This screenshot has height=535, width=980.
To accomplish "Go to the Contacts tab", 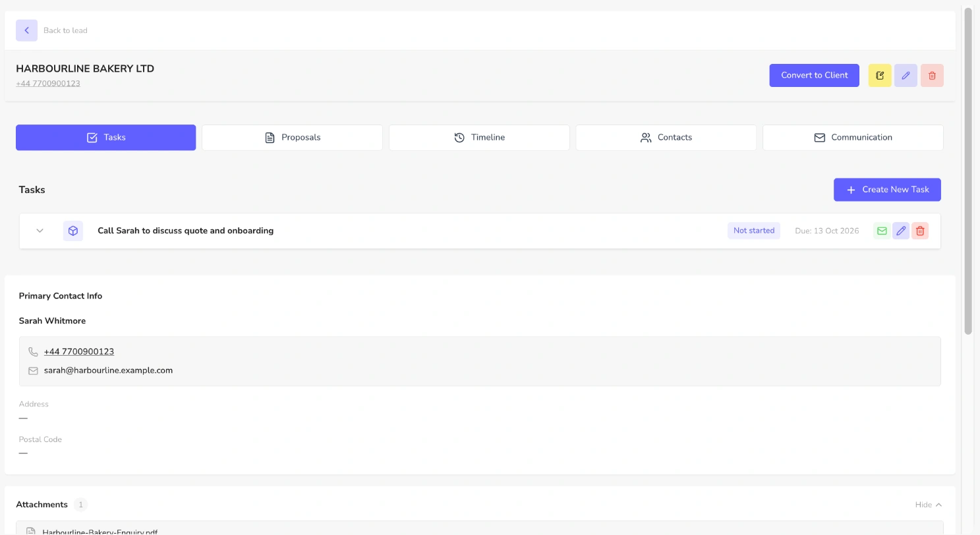I will pos(666,138).
